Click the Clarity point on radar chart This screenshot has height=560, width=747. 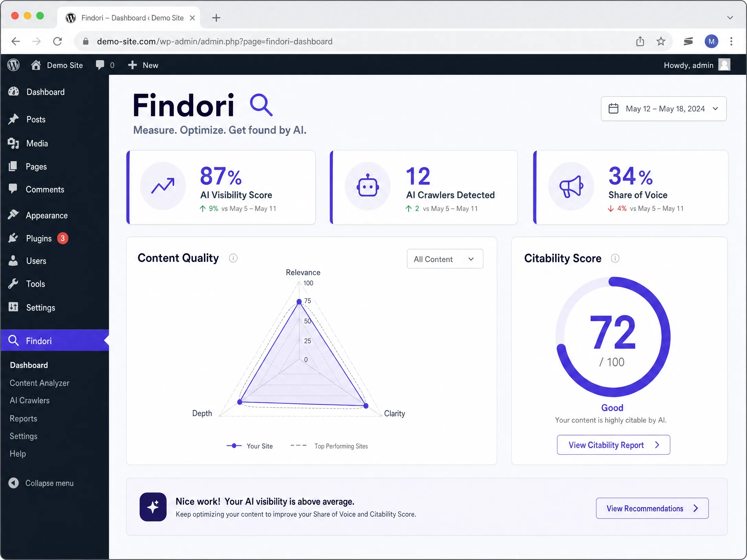coord(366,406)
